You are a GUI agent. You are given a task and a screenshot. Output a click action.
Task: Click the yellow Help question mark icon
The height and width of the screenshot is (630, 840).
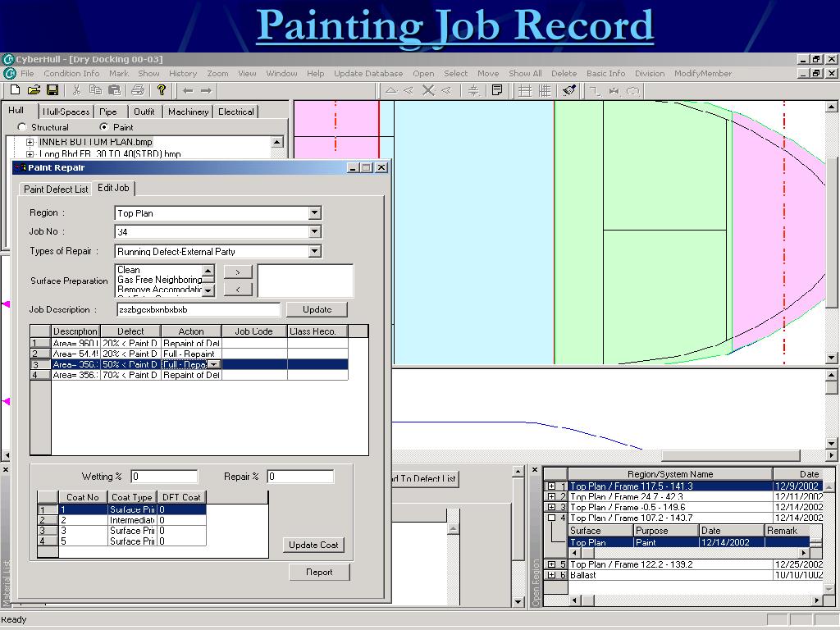[162, 90]
